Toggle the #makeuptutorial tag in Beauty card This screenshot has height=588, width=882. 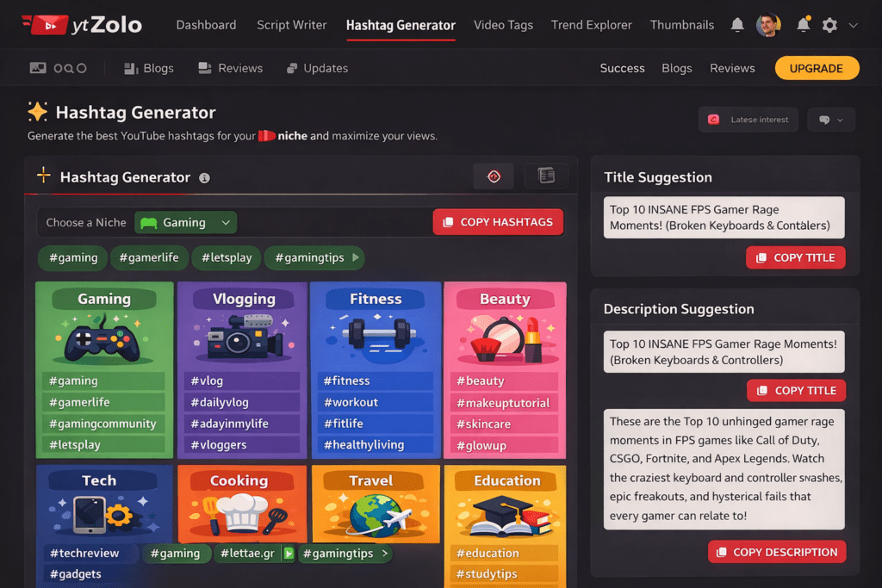pyautogui.click(x=504, y=403)
